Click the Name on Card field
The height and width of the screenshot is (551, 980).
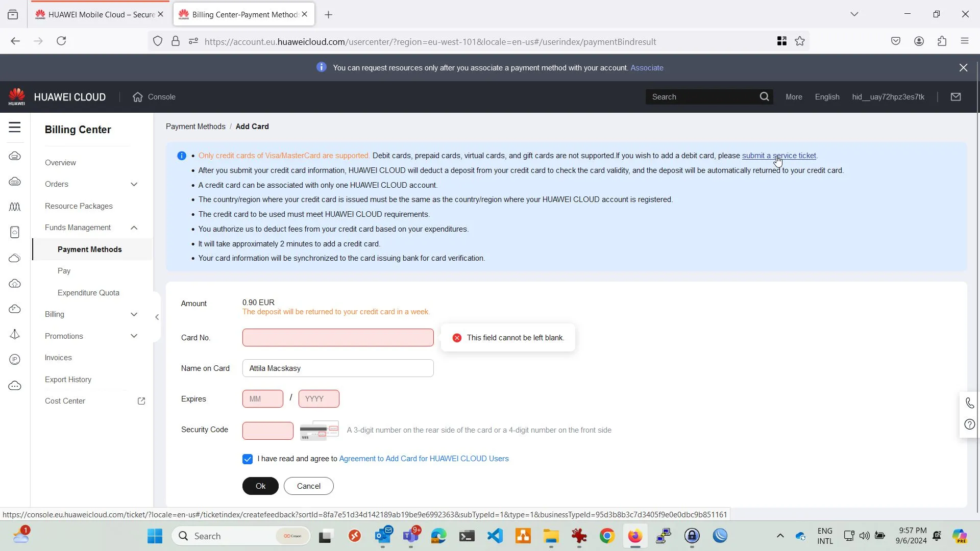tap(338, 368)
